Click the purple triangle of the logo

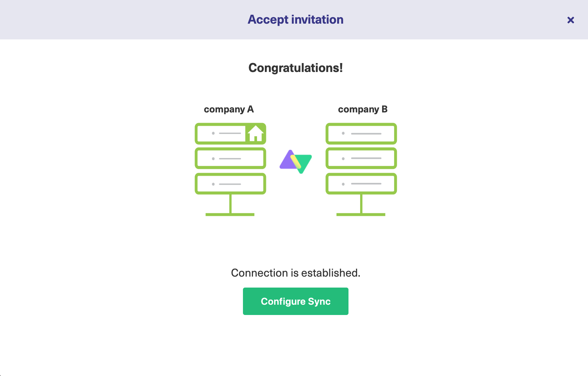coord(287,161)
